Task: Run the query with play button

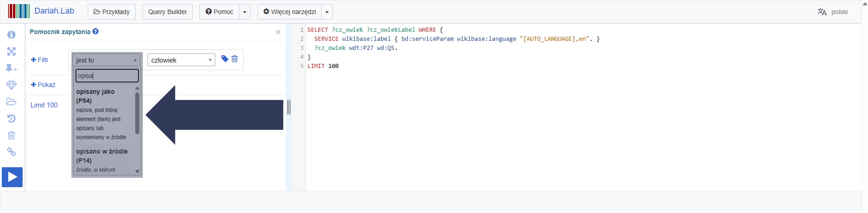Action: click(12, 177)
